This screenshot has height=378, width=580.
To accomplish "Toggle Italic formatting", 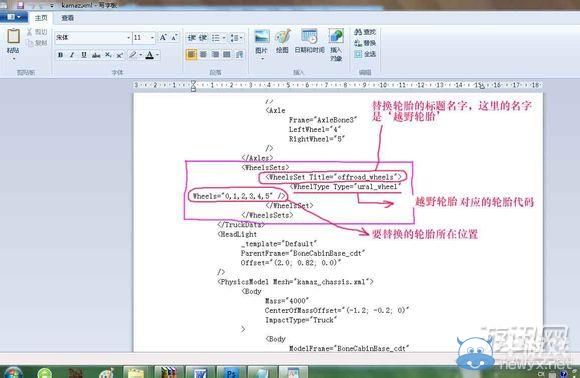I will pyautogui.click(x=72, y=55).
